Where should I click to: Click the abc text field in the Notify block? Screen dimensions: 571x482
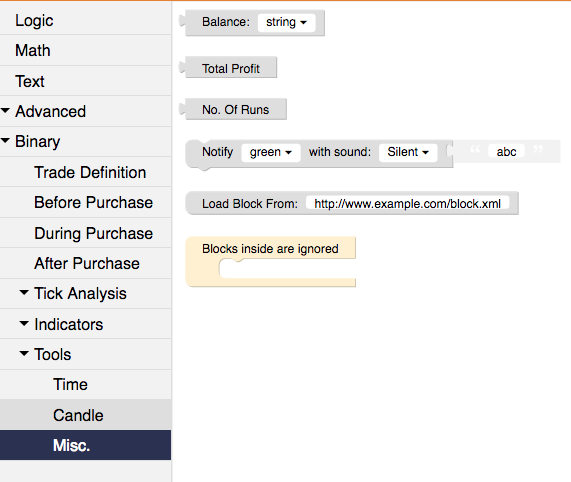506,151
